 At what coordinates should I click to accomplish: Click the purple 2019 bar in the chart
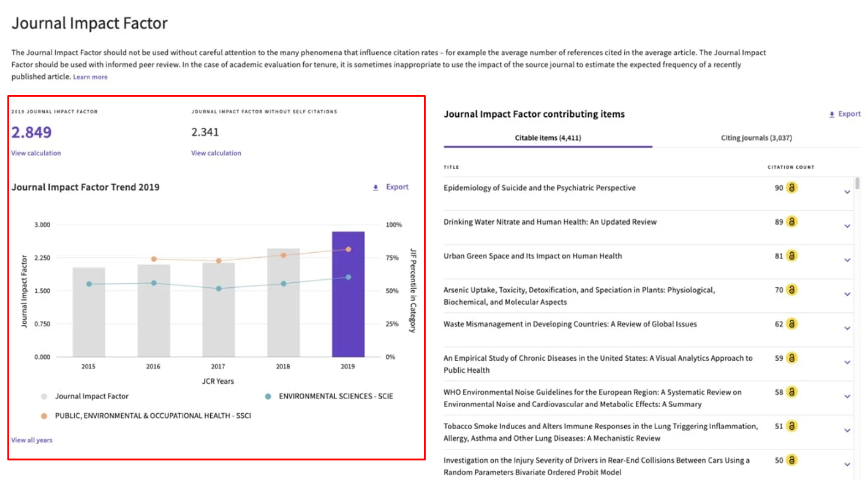tap(347, 293)
